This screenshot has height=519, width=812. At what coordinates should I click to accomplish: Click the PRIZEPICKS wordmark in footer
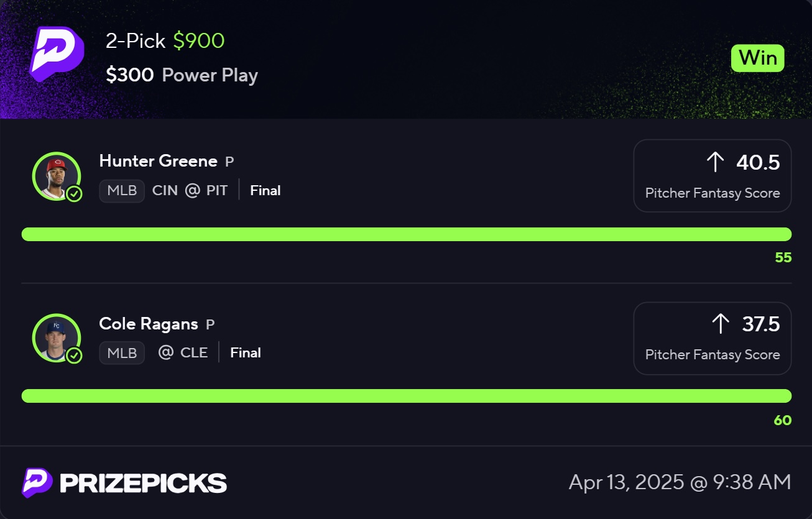point(143,483)
